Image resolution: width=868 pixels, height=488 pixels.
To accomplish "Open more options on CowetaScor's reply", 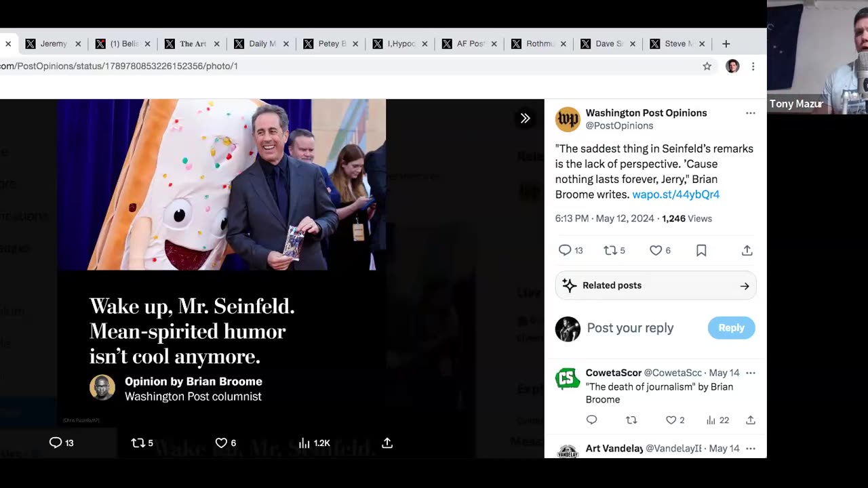I will [x=750, y=373].
